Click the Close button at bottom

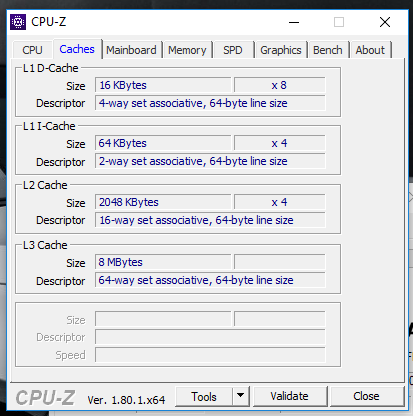coord(366,396)
